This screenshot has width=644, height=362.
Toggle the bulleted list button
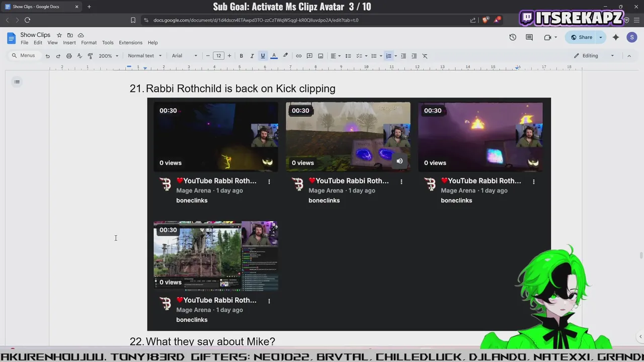coord(374,56)
